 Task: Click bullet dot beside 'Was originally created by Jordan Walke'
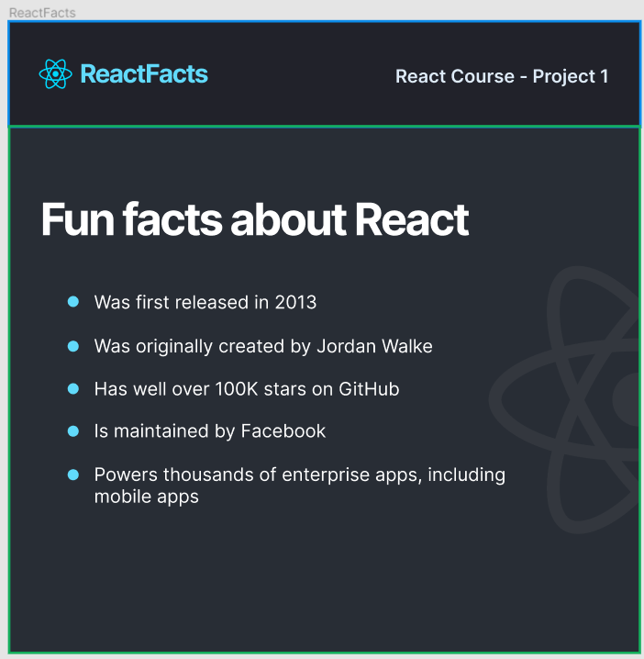(73, 346)
